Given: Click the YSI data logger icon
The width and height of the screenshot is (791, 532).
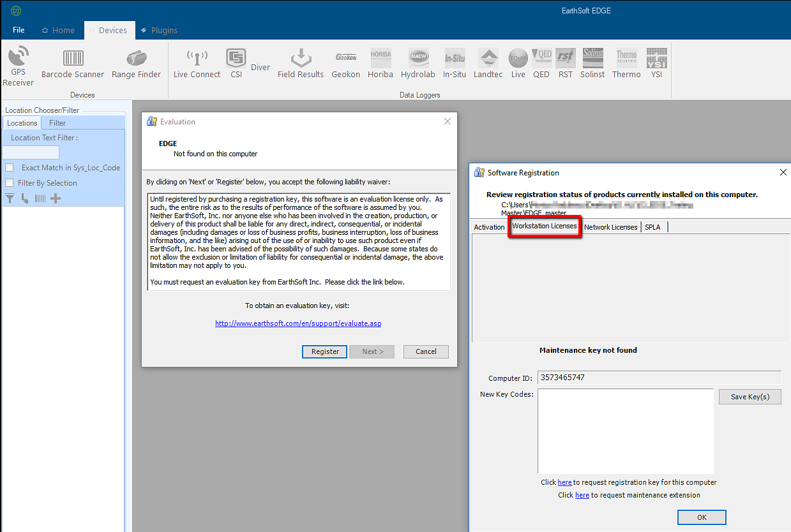Looking at the screenshot, I should tap(656, 59).
